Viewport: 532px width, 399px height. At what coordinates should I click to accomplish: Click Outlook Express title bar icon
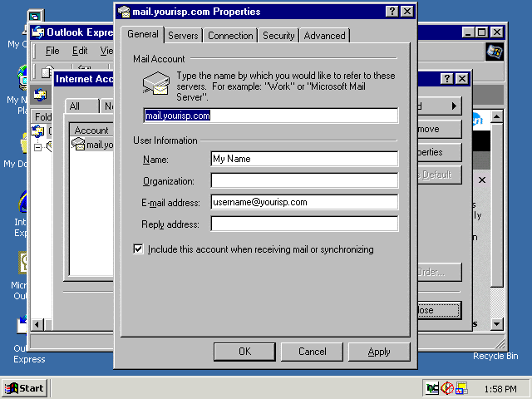[37, 32]
